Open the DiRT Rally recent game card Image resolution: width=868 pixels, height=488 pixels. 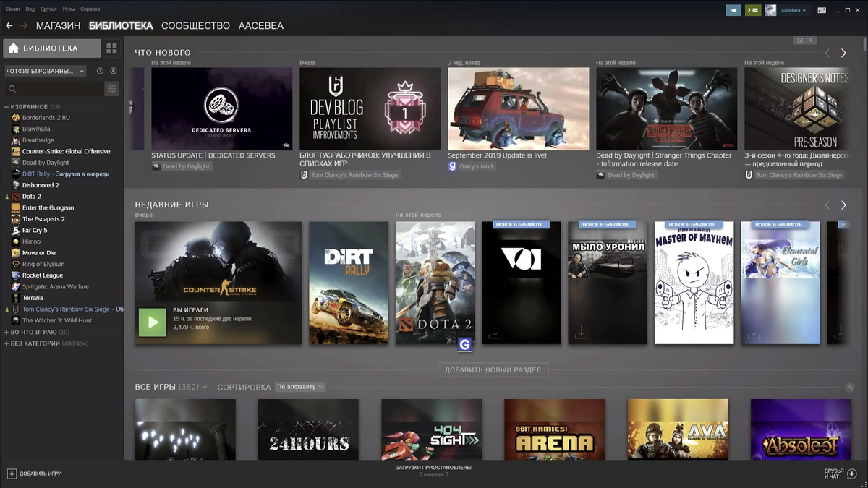coord(349,283)
